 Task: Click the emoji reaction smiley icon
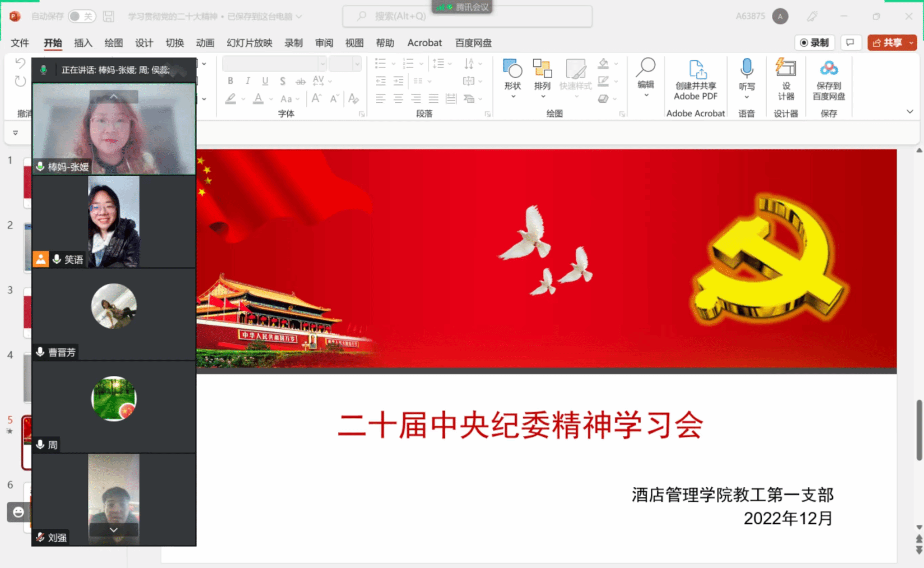click(18, 512)
